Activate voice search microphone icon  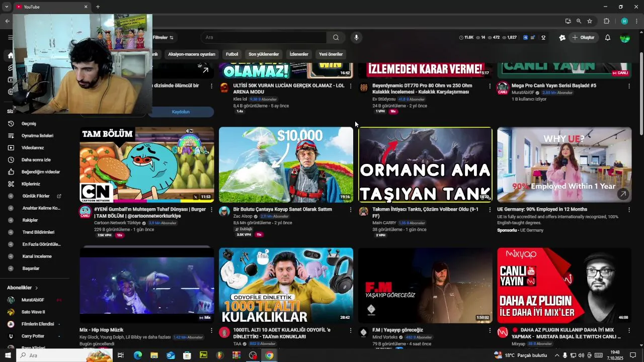click(x=356, y=38)
